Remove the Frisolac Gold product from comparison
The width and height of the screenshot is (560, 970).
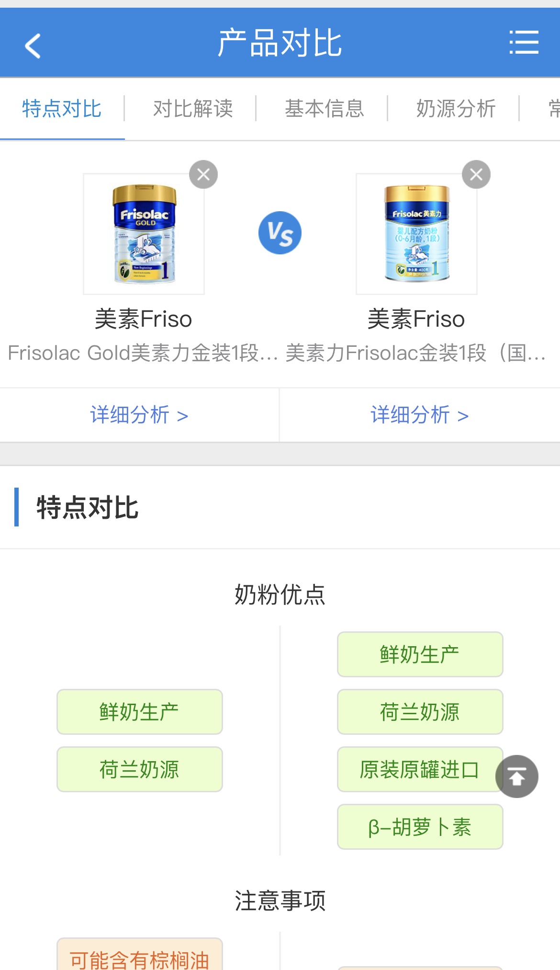pyautogui.click(x=203, y=174)
